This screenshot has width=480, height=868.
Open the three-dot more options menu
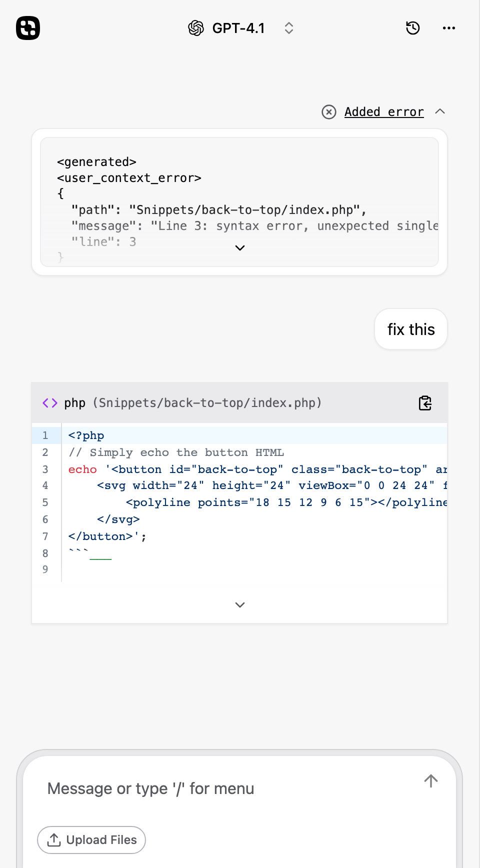tap(449, 28)
